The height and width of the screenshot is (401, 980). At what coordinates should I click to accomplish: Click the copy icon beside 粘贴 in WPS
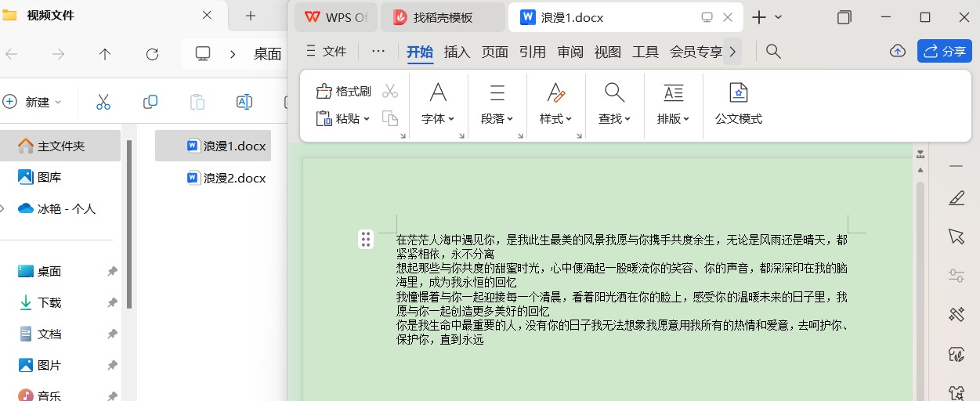point(390,118)
